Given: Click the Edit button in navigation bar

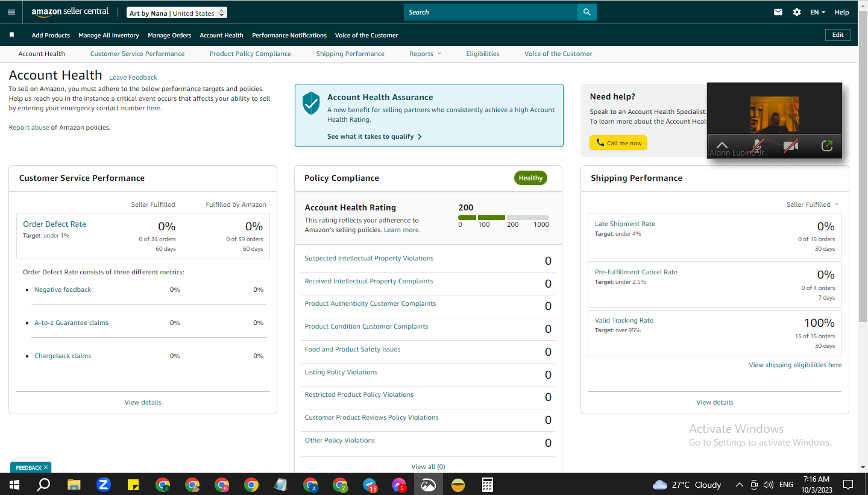Looking at the screenshot, I should [838, 35].
